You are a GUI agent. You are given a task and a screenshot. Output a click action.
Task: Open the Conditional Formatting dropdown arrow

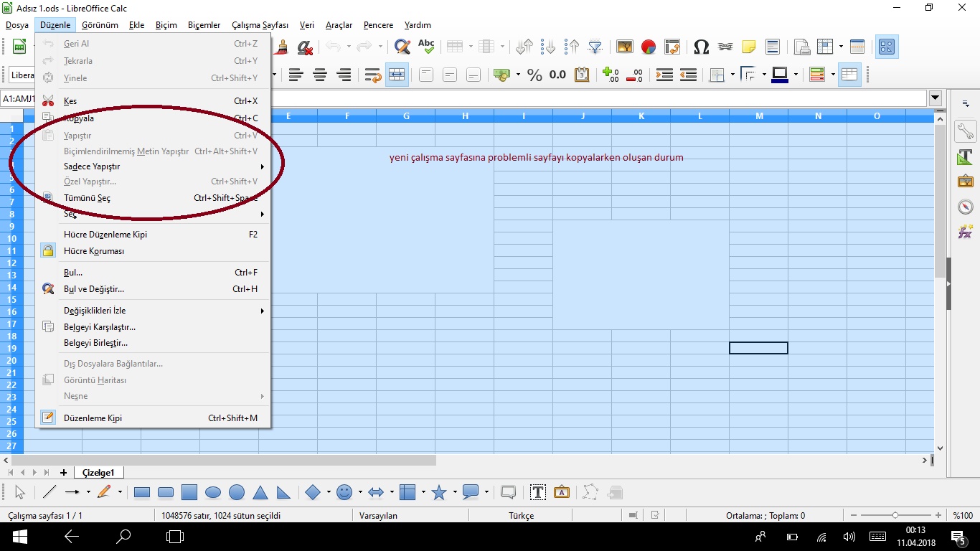[833, 75]
